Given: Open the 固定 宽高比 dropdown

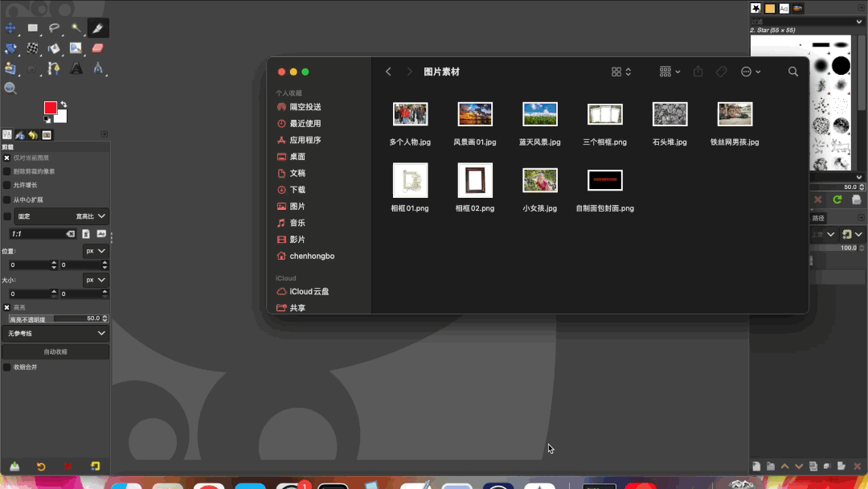Looking at the screenshot, I should pyautogui.click(x=61, y=216).
